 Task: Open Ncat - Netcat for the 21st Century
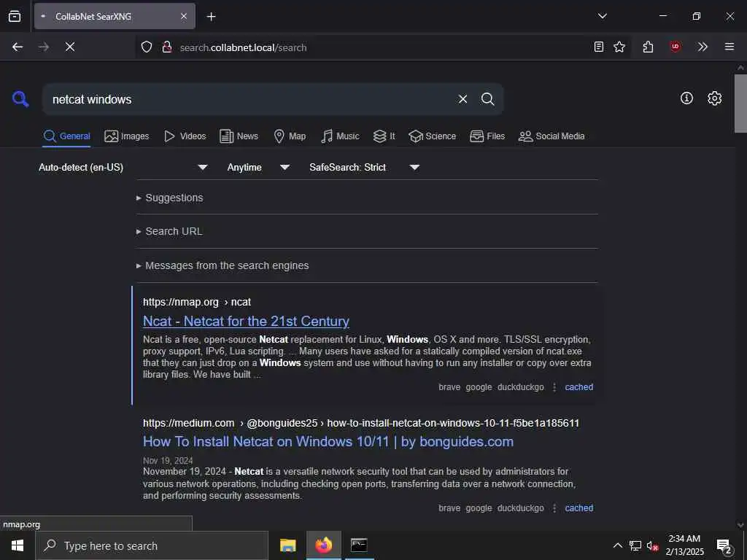point(247,322)
